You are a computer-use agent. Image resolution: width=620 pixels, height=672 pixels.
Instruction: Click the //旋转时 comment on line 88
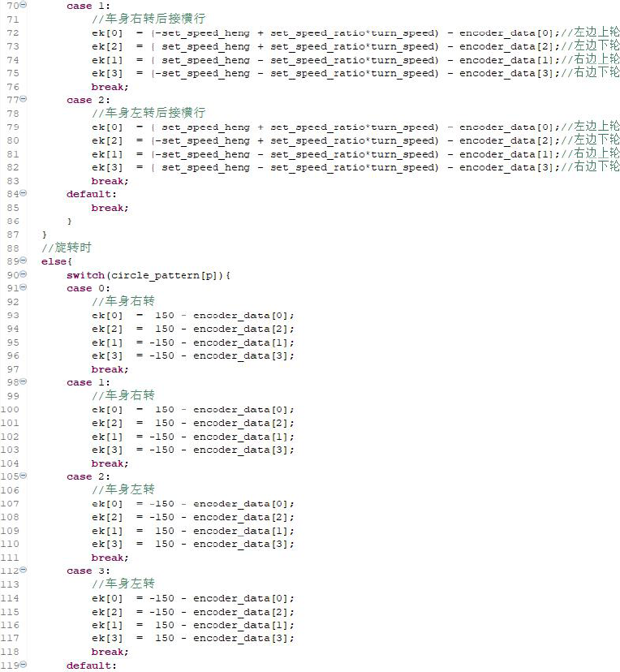pyautogui.click(x=67, y=248)
